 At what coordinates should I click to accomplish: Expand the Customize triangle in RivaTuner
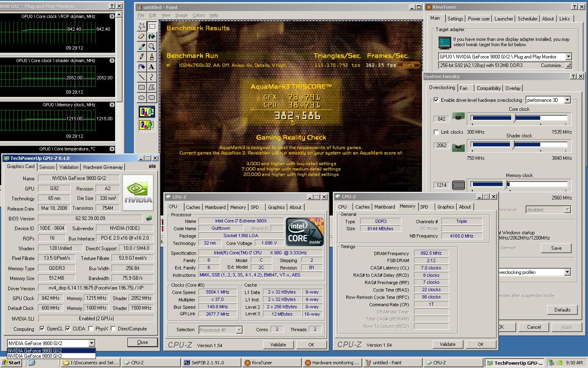click(568, 65)
